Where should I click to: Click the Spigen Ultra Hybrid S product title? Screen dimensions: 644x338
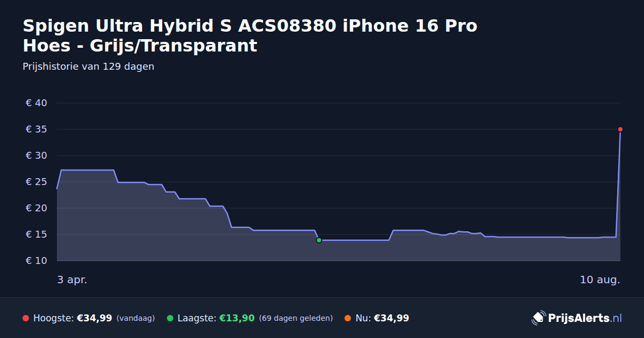pos(250,35)
